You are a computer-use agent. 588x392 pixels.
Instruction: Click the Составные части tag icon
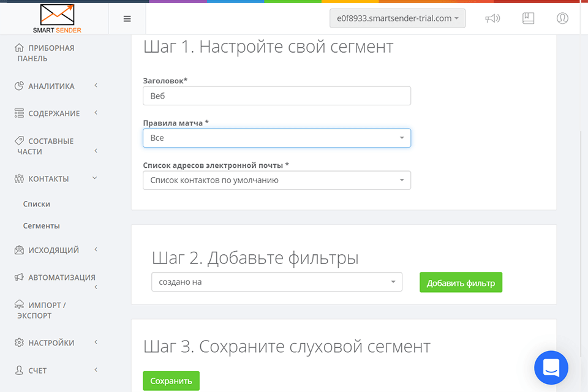click(19, 141)
